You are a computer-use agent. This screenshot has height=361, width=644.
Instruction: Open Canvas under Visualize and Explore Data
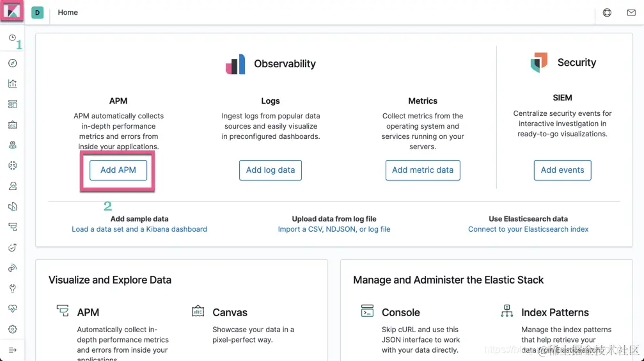pos(230,312)
